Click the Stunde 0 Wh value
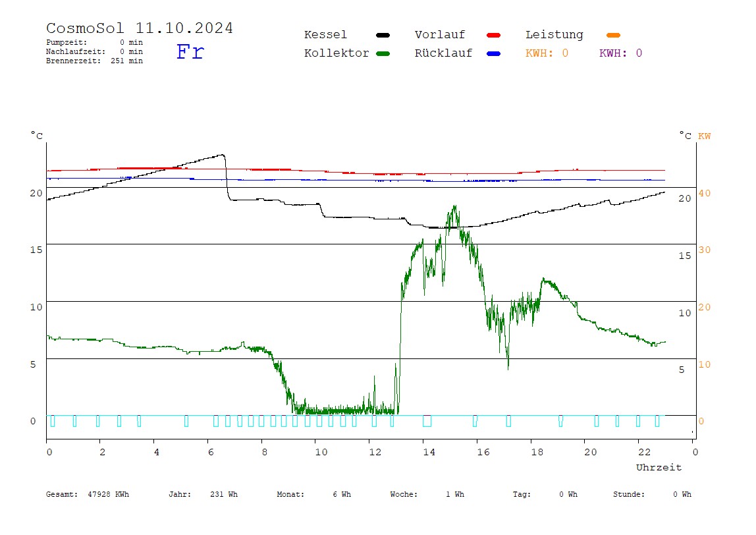The image size is (756, 535). [652, 494]
